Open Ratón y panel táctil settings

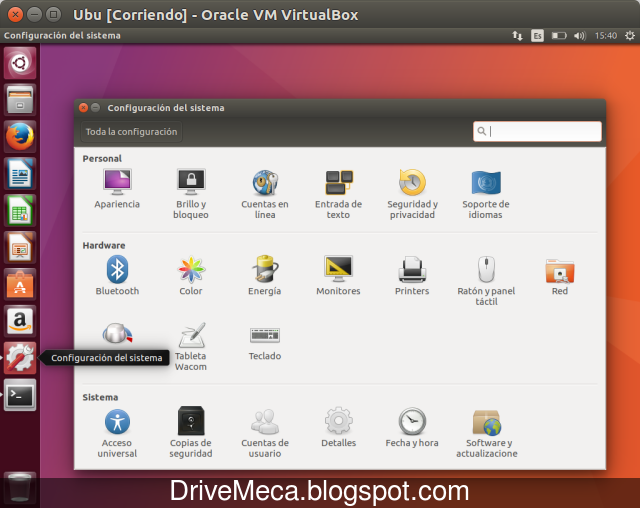click(486, 281)
